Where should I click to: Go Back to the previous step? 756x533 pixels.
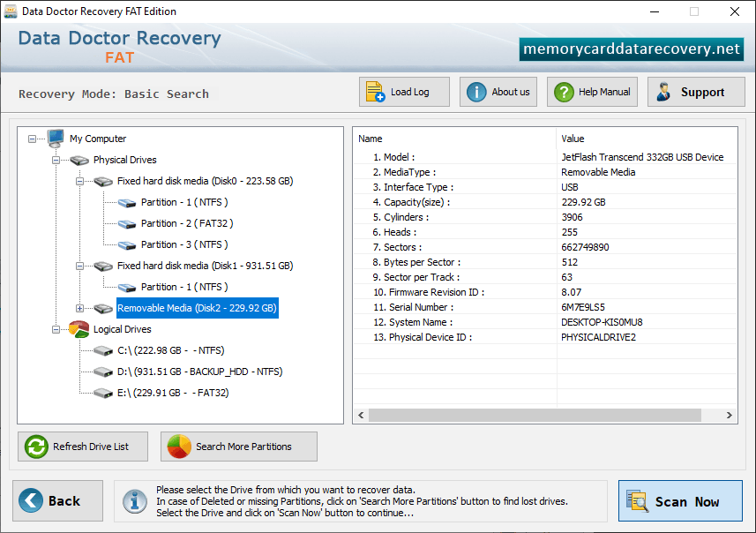pyautogui.click(x=58, y=500)
